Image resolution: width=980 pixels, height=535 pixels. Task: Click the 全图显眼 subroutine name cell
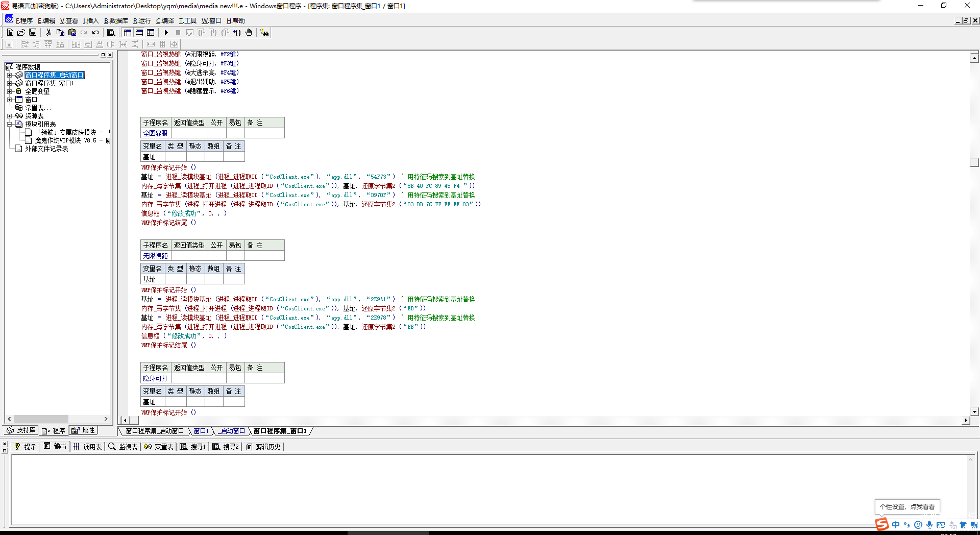(156, 133)
